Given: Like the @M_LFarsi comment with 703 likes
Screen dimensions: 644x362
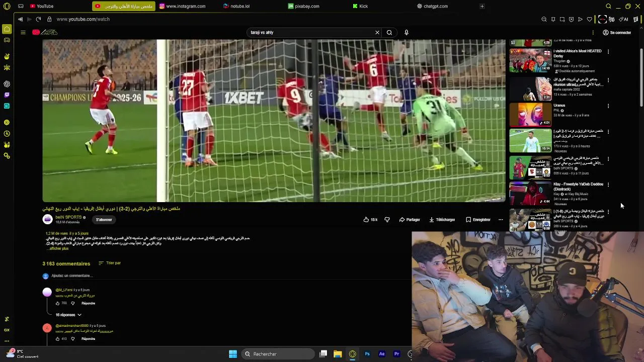Looking at the screenshot, I should (57, 303).
